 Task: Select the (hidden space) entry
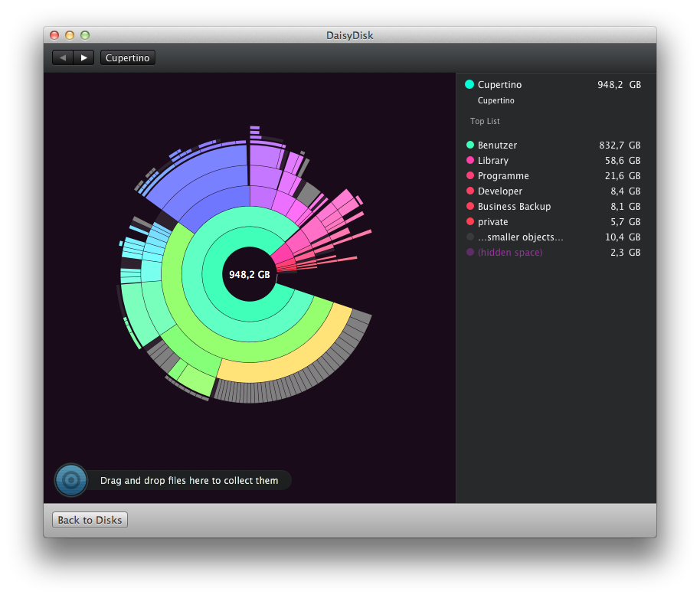click(x=554, y=252)
